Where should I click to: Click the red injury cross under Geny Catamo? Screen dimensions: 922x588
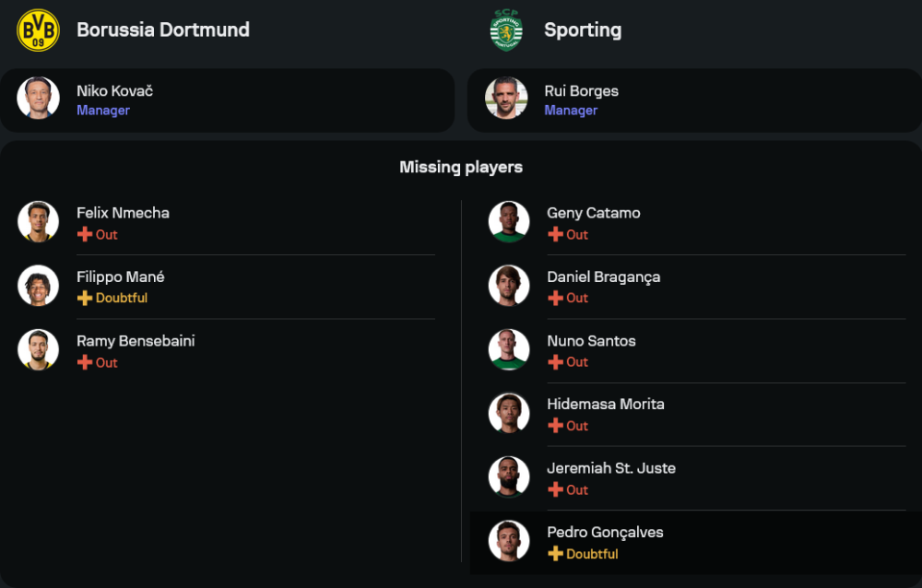click(555, 234)
